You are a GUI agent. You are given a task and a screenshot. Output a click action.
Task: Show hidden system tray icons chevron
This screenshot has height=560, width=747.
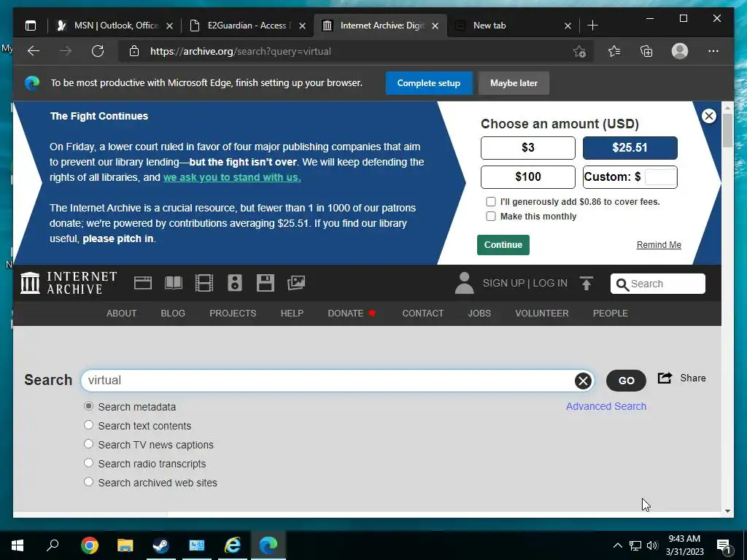pos(617,545)
